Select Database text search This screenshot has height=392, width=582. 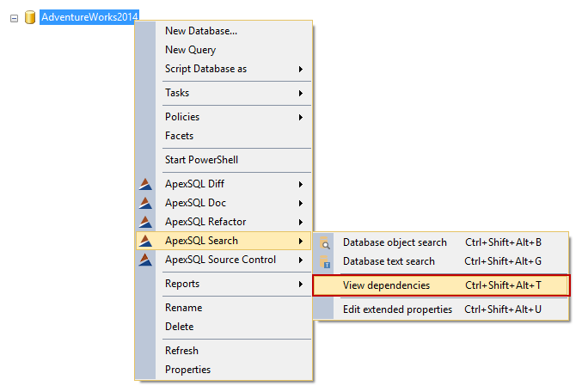click(x=441, y=261)
